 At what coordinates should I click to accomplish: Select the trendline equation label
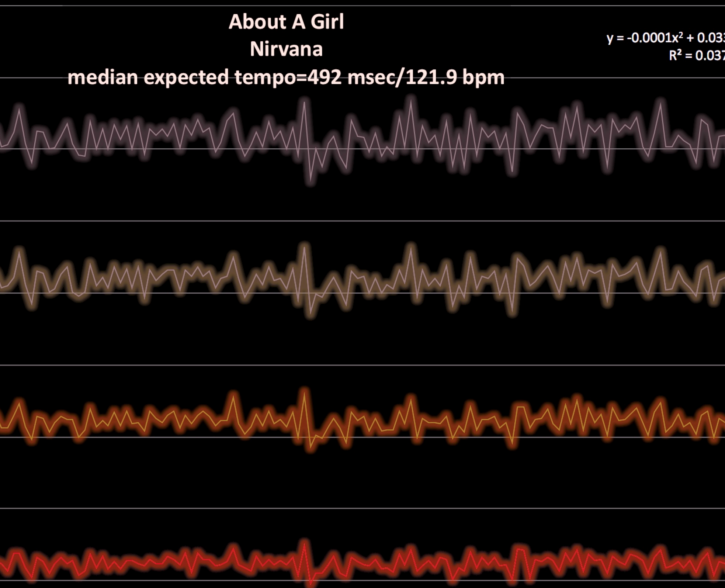pyautogui.click(x=666, y=38)
